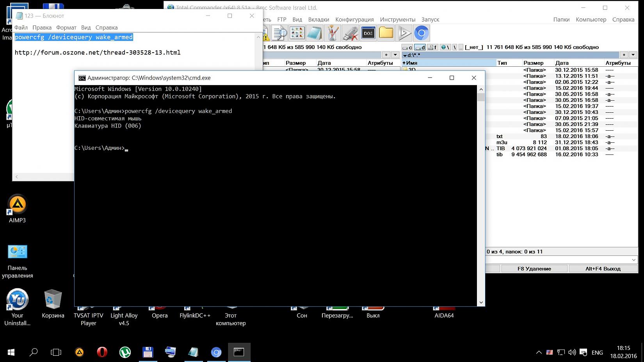Open the volume control in system tray

572,352
